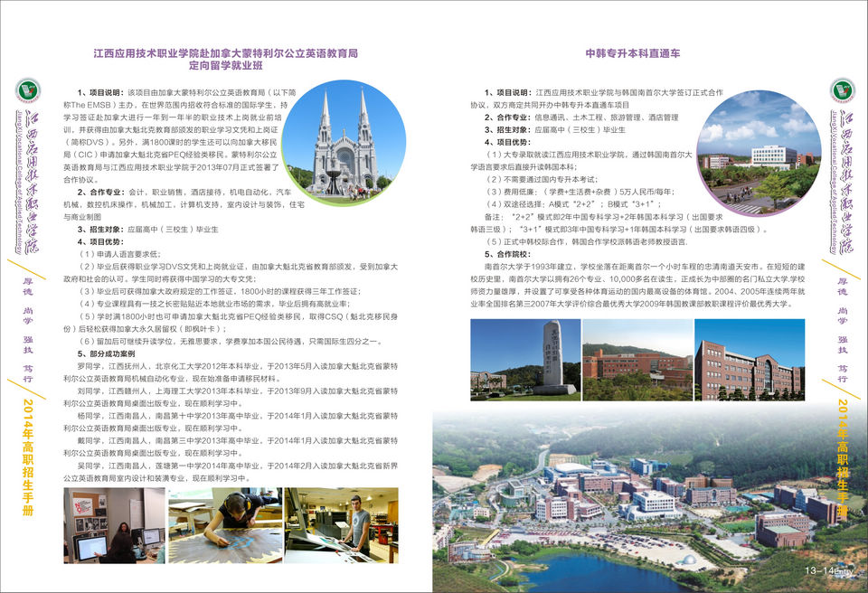Image resolution: width=868 pixels, height=593 pixels.
Task: Click the heading '5、合作院校'
Action: [x=507, y=254]
